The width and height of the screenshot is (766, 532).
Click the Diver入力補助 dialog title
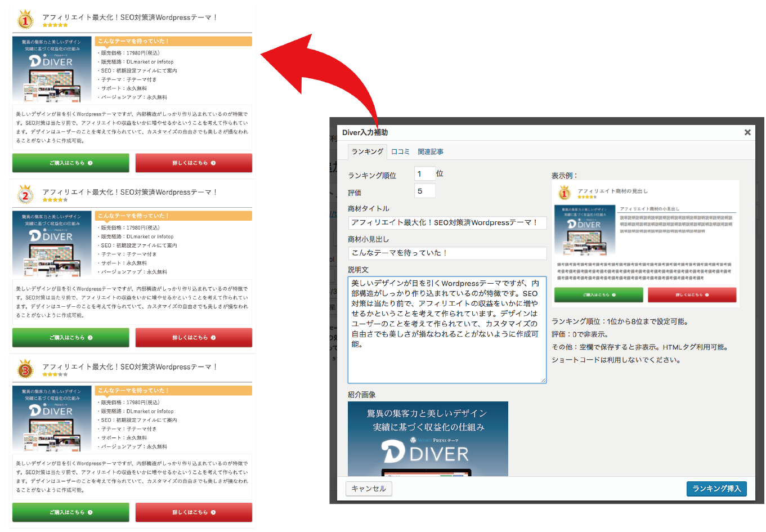(x=365, y=132)
